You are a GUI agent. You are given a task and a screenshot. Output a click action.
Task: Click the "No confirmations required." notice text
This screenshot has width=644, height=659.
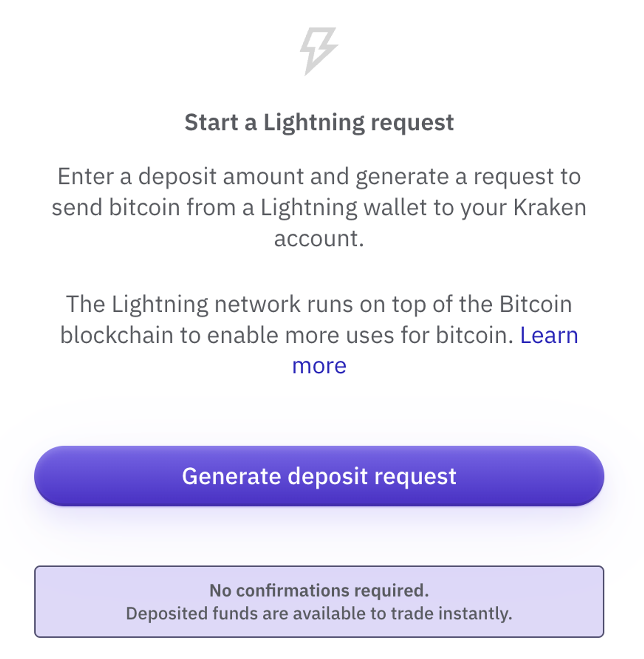pos(319,590)
